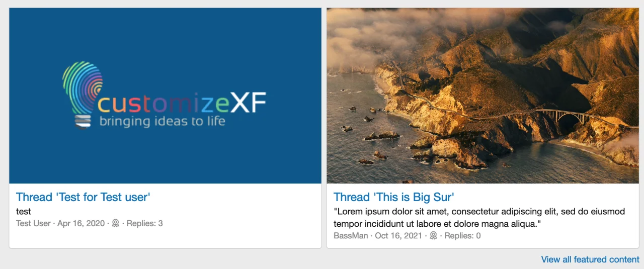The width and height of the screenshot is (644, 269).
Task: Open thread 'Test for Test user'
Action: coord(83,197)
